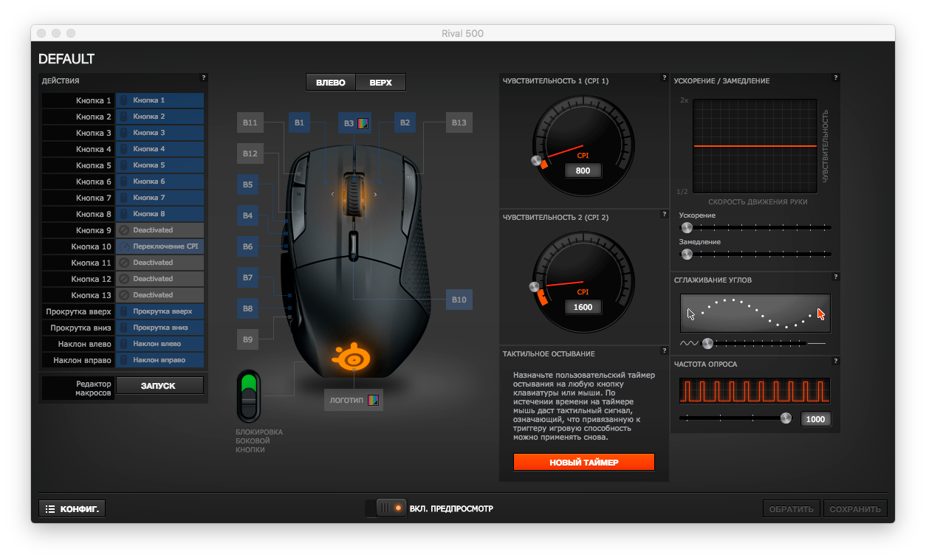The image size is (926, 560).
Task: Open the blue Наклон вправо action box
Action: (160, 360)
